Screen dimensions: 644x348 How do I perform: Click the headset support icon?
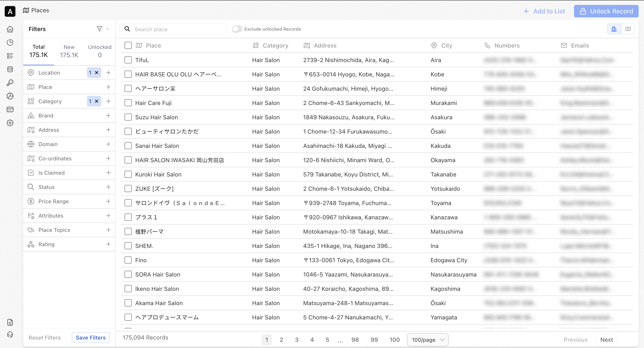coord(10,335)
